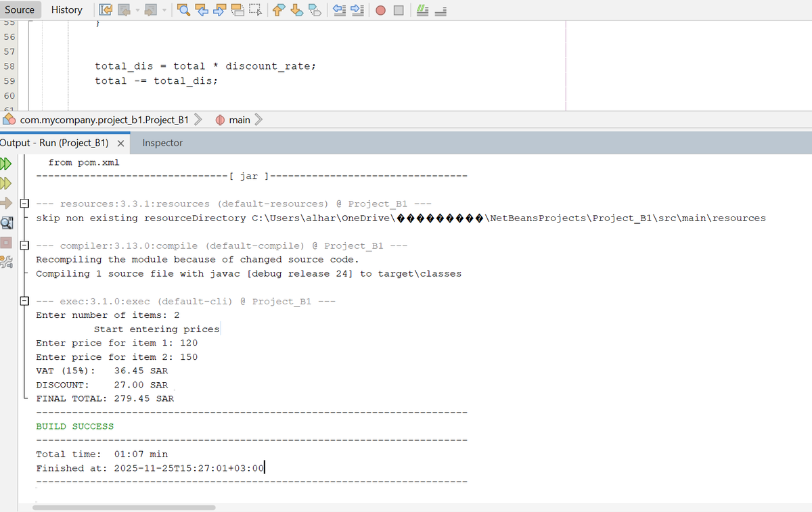812x512 pixels.
Task: Click Stop Macro Recording square icon
Action: pos(399,11)
